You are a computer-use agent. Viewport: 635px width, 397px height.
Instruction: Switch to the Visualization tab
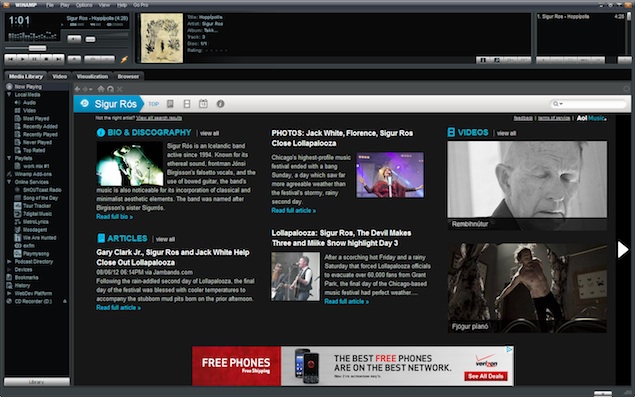tap(92, 76)
